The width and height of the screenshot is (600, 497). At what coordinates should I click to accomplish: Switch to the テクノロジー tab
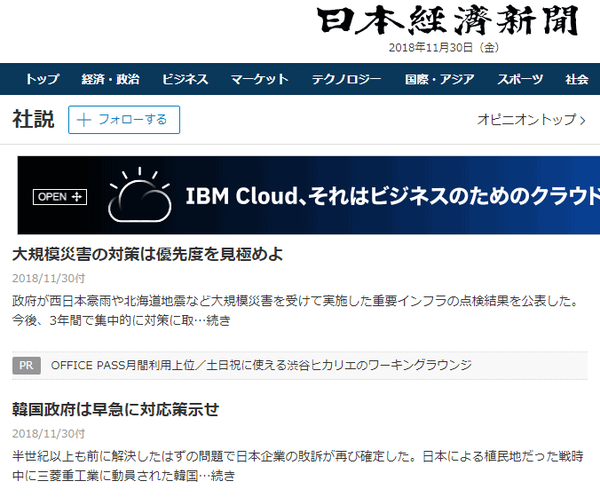click(346, 79)
